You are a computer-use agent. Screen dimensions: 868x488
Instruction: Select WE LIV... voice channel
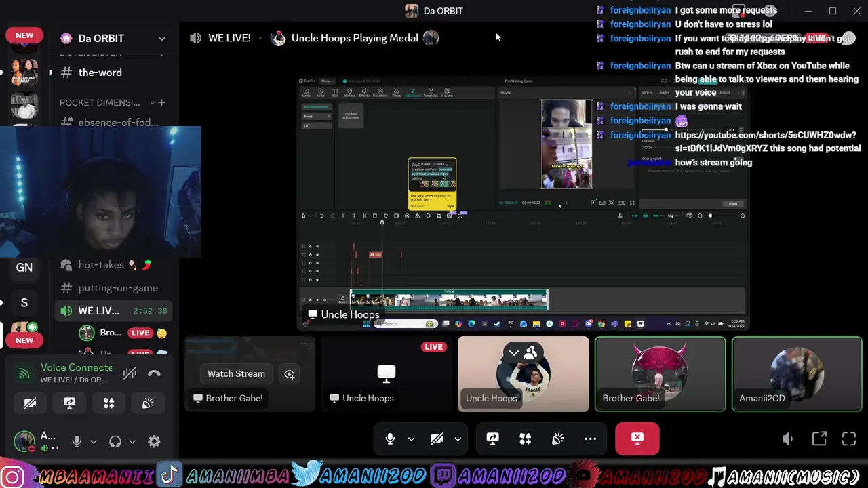tap(113, 310)
